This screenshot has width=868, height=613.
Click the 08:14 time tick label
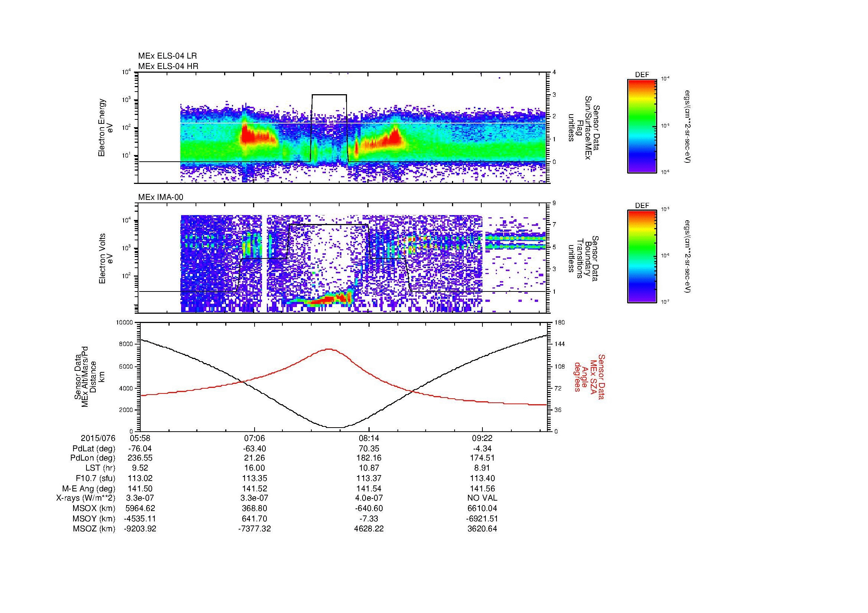[x=369, y=438]
